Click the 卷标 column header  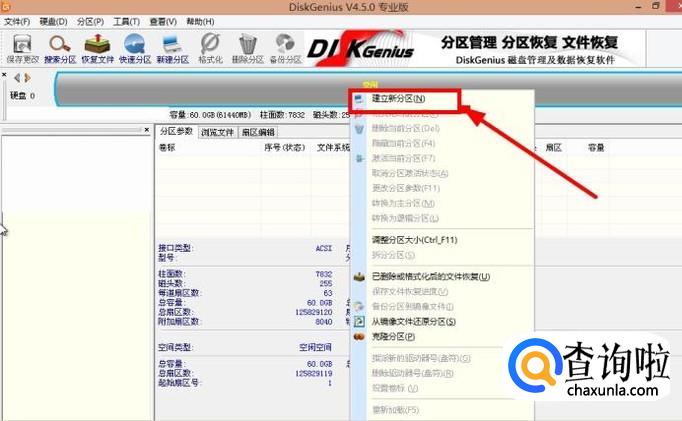point(167,148)
